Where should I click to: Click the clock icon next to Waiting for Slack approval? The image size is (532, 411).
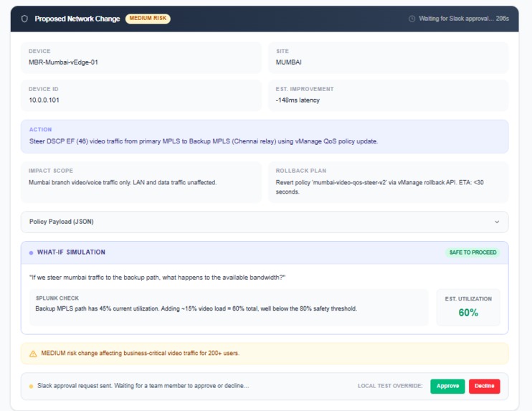point(412,19)
